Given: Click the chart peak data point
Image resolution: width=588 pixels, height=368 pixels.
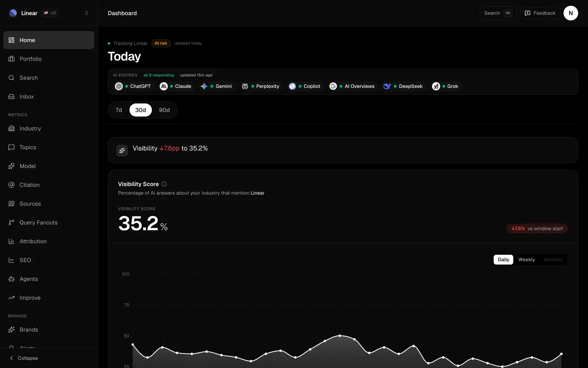Looking at the screenshot, I should pyautogui.click(x=340, y=336).
